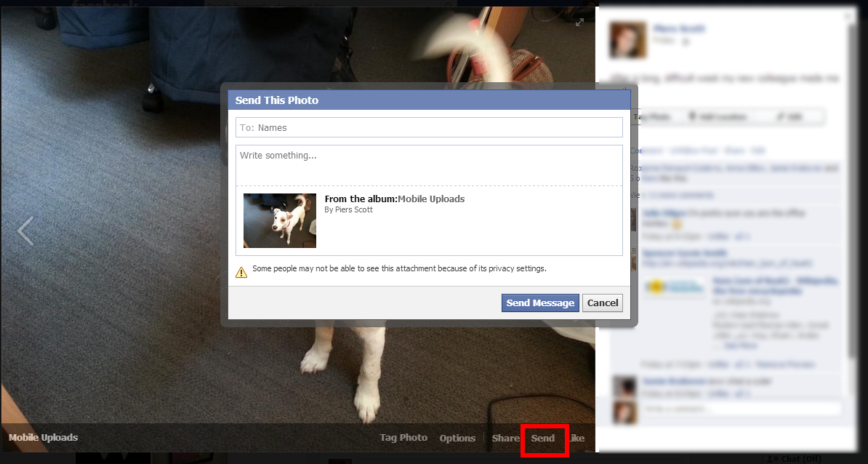
Task: Cancel the Send This Photo dialog
Action: (602, 303)
